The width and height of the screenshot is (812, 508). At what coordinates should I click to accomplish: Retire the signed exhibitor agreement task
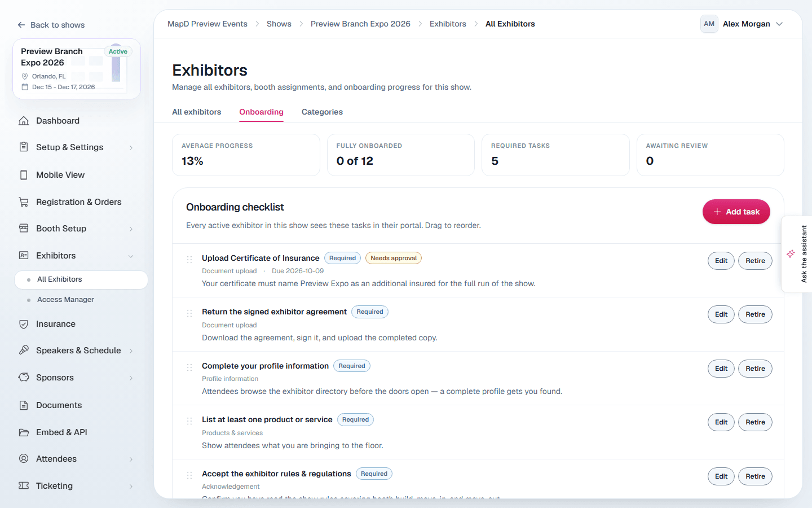coord(755,314)
